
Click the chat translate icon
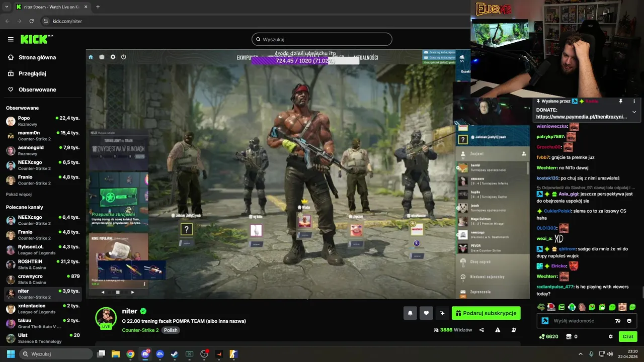(618, 321)
